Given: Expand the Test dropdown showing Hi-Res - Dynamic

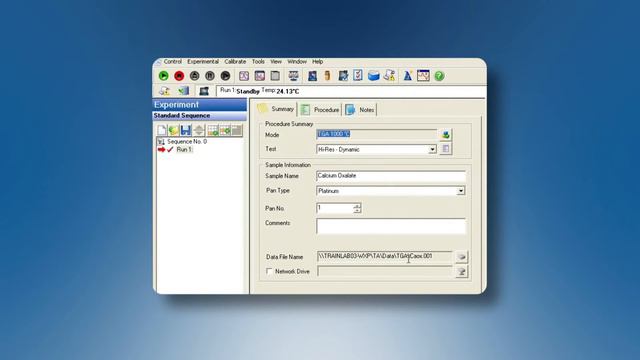Looking at the screenshot, I should click(x=432, y=150).
